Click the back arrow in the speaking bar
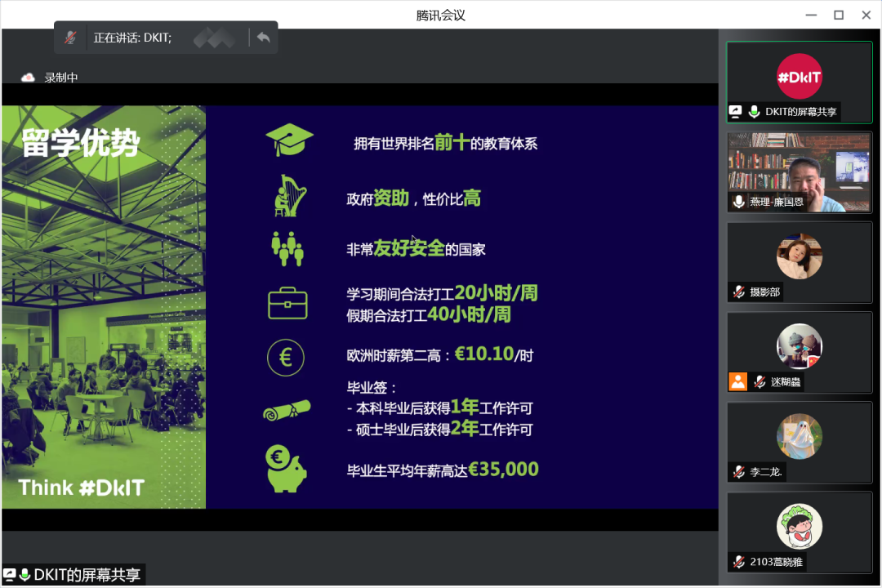 pyautogui.click(x=263, y=38)
